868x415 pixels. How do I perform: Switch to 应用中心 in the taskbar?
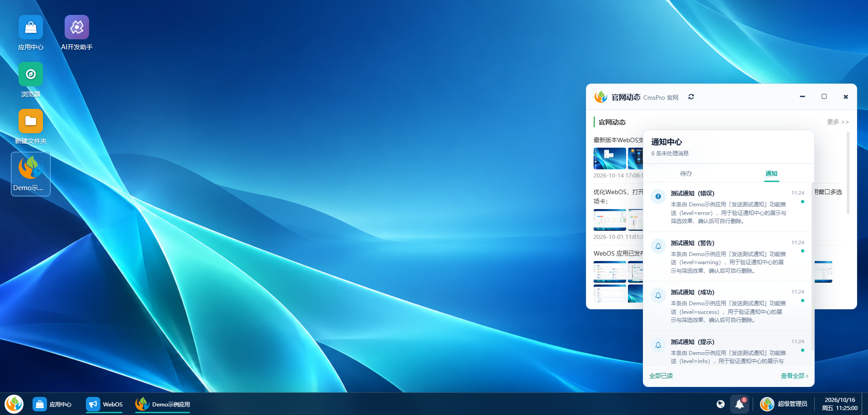[x=52, y=404]
